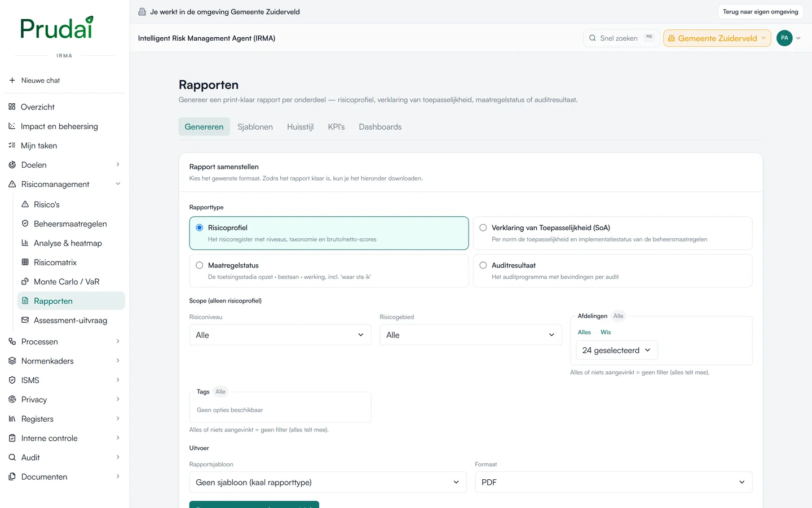The height and width of the screenshot is (508, 812).
Task: Click the Normenkaders layers icon
Action: 12,361
